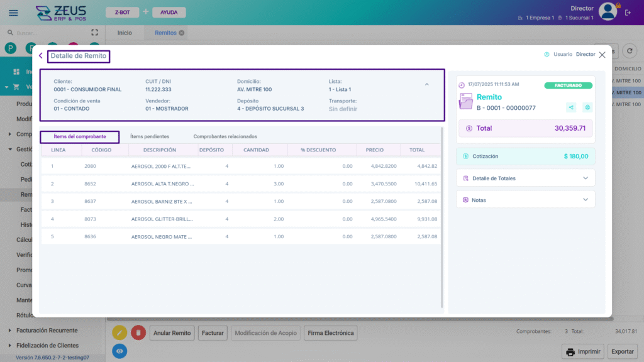Go back using the left chevron arrow
Viewport: 644px width, 362px height.
41,55
